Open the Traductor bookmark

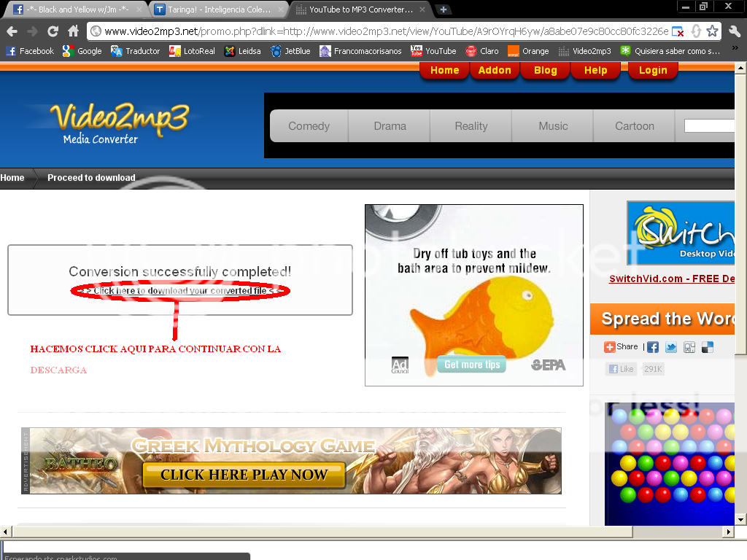click(x=135, y=51)
